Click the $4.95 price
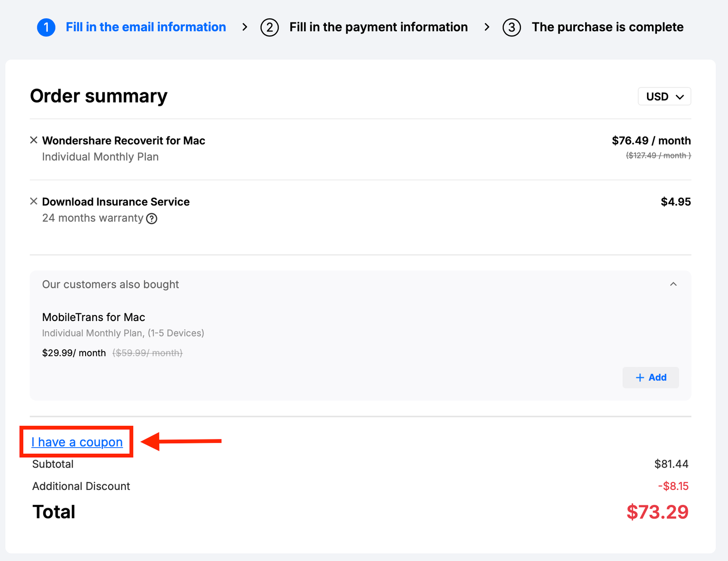Image resolution: width=728 pixels, height=561 pixels. point(676,202)
